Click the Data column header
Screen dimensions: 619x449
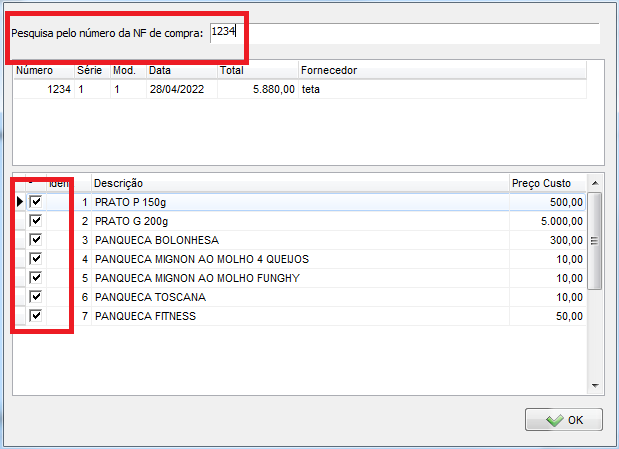180,71
